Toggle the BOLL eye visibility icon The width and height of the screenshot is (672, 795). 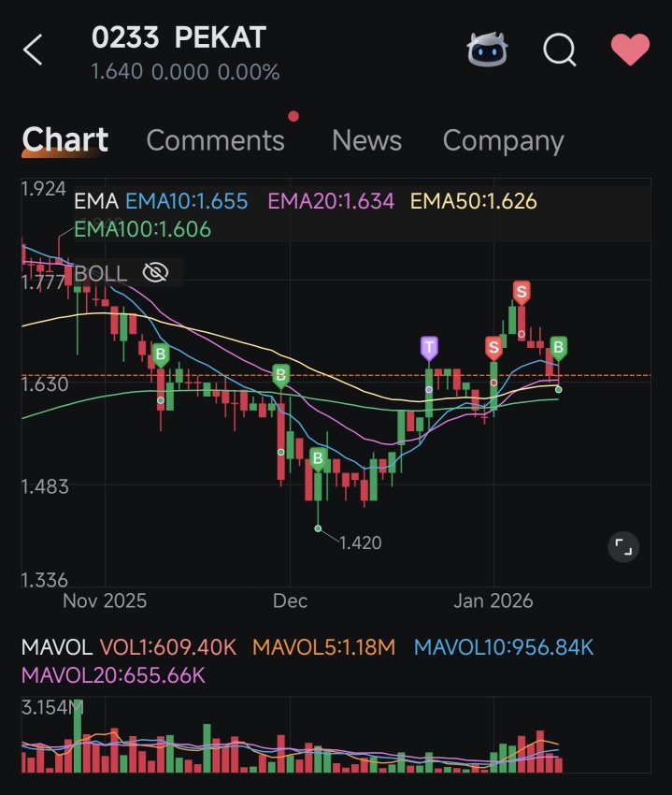[155, 273]
